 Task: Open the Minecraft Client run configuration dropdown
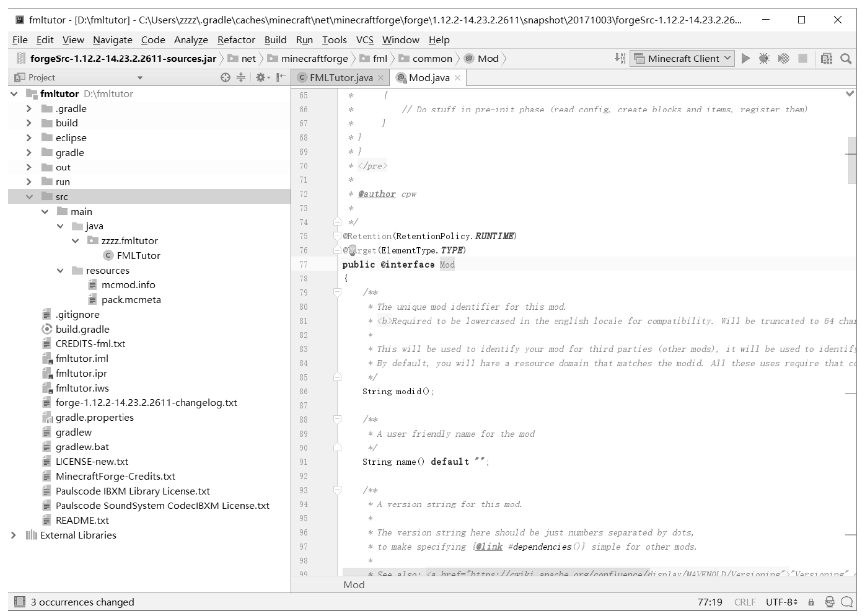tap(681, 58)
